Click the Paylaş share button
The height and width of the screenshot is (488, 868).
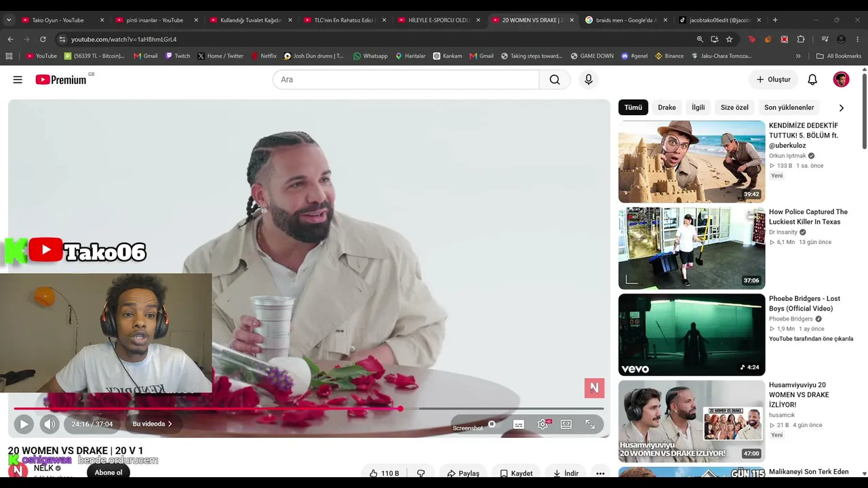(x=462, y=473)
